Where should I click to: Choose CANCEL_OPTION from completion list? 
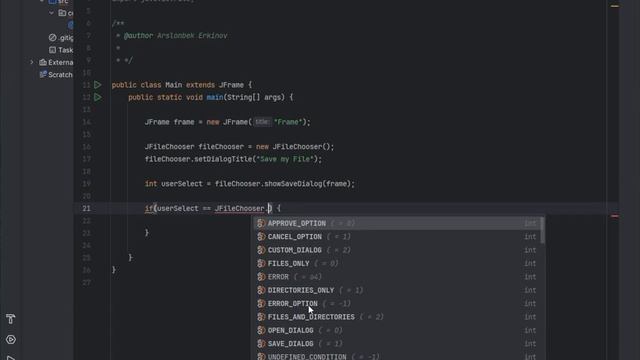pos(398,237)
